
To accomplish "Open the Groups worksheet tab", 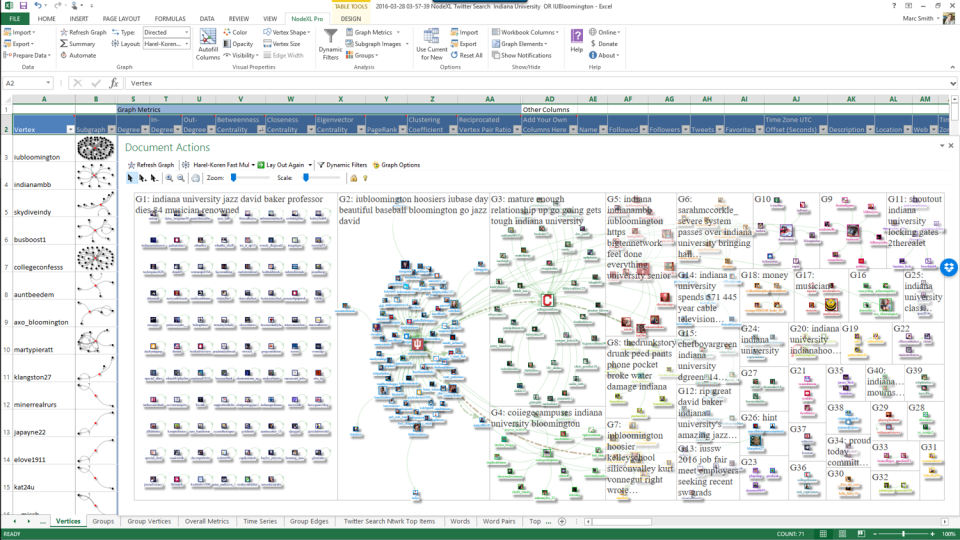I will point(103,522).
